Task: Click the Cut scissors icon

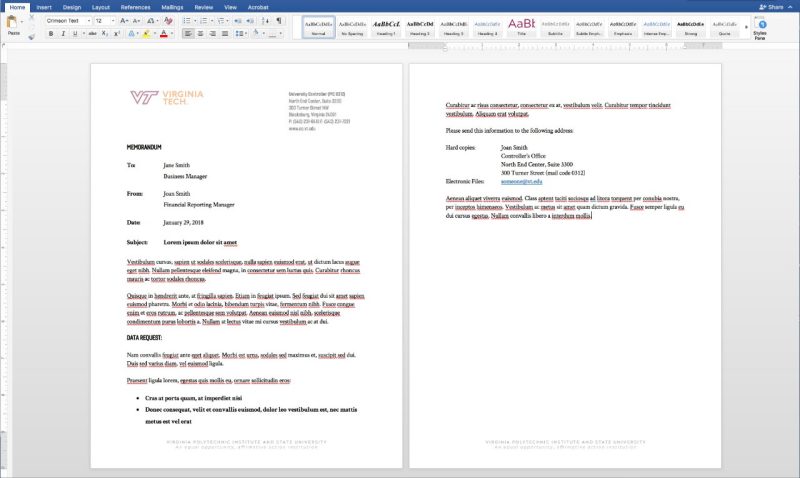Action: 32,17
